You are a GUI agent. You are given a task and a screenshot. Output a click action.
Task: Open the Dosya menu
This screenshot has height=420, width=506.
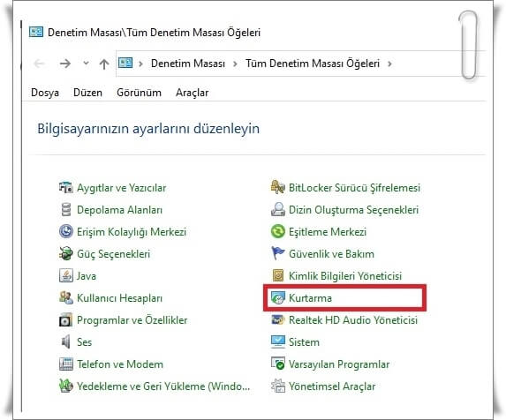(45, 93)
